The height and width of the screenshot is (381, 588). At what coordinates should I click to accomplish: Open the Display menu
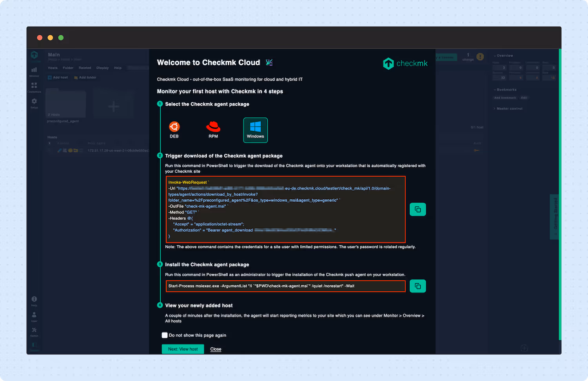[102, 68]
